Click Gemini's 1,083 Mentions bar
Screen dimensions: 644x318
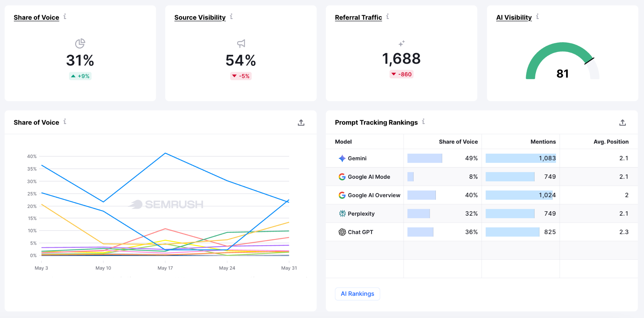coord(521,158)
